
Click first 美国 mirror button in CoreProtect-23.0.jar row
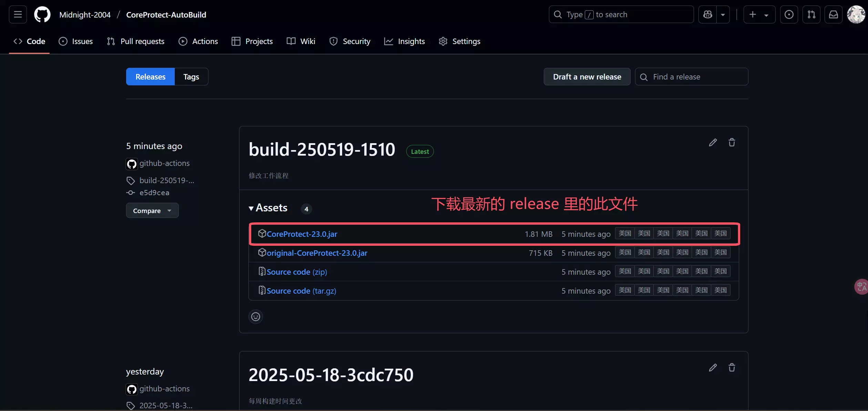click(x=625, y=233)
